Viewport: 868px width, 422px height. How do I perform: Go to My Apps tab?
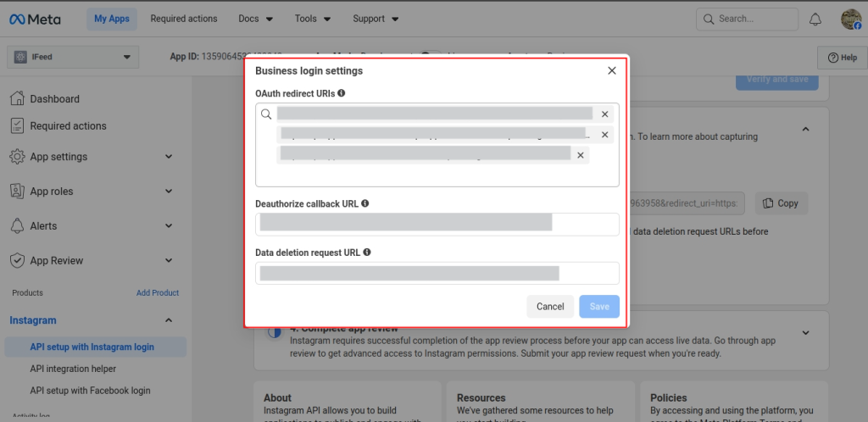point(112,19)
